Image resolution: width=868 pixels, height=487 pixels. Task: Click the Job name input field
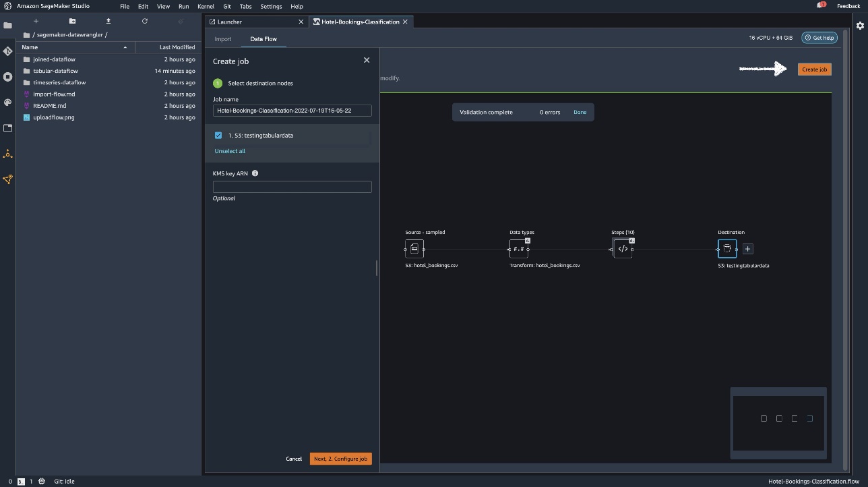[292, 111]
